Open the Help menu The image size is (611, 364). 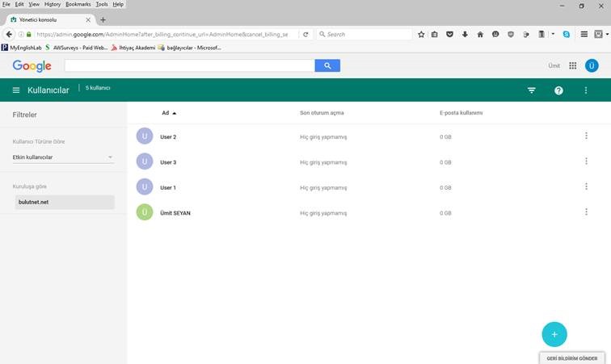click(118, 4)
